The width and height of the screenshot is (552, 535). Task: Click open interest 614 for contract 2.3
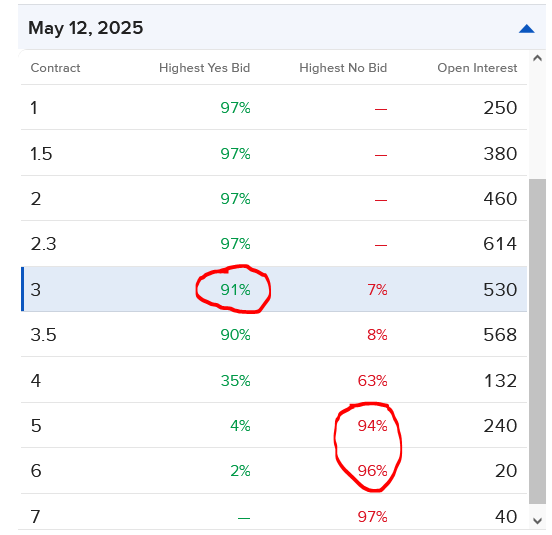500,244
